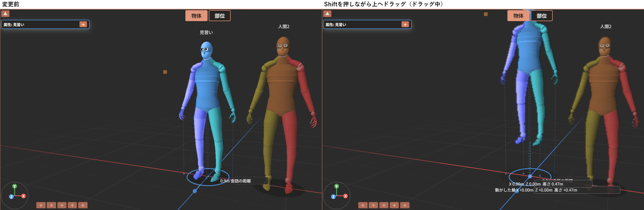Click rightmost bottom plus button in drag view
The image size is (644, 210).
coord(405,205)
